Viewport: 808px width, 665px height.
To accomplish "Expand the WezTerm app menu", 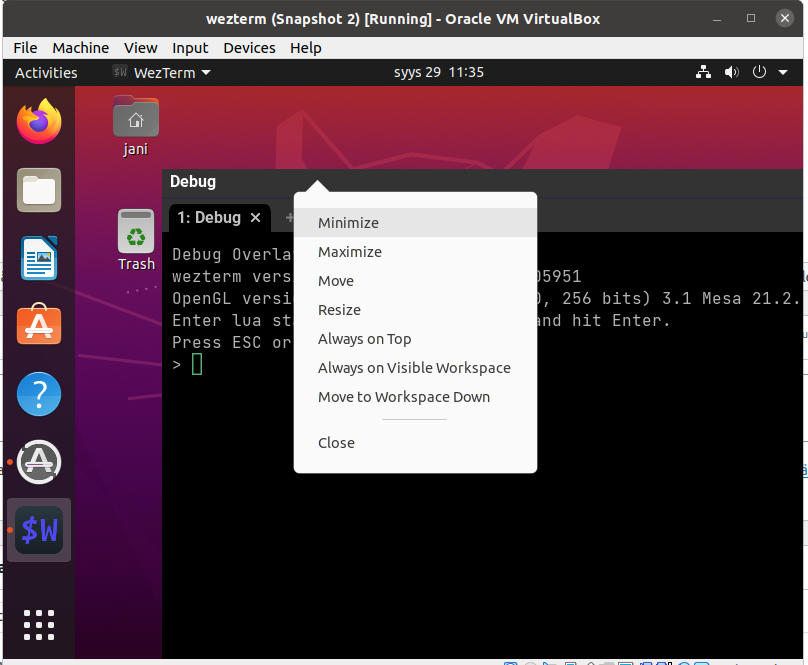I will tap(162, 73).
